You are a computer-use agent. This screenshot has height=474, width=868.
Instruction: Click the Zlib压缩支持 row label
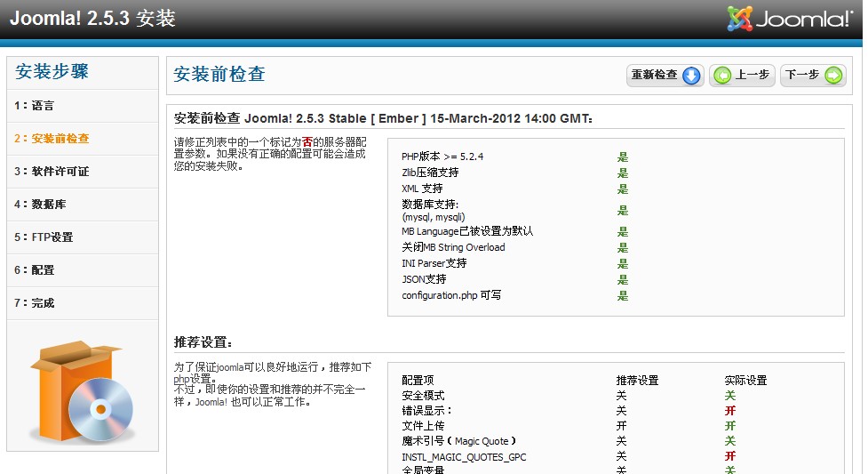pyautogui.click(x=430, y=173)
